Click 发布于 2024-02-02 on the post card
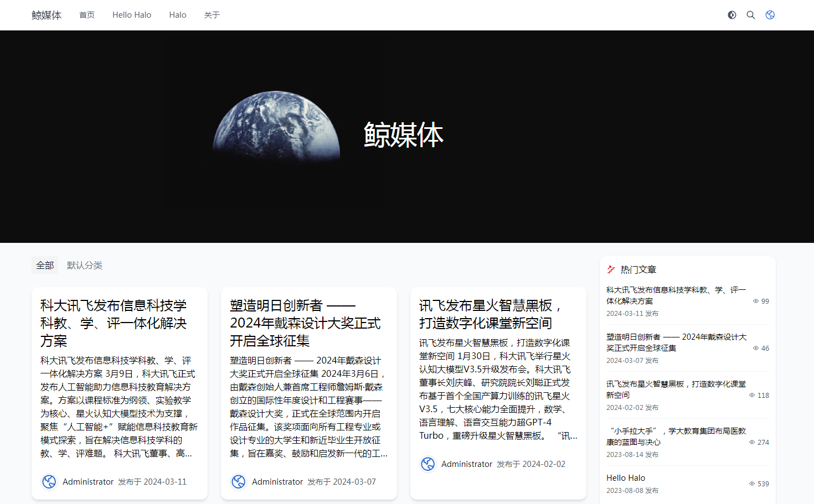814x504 pixels. (531, 464)
